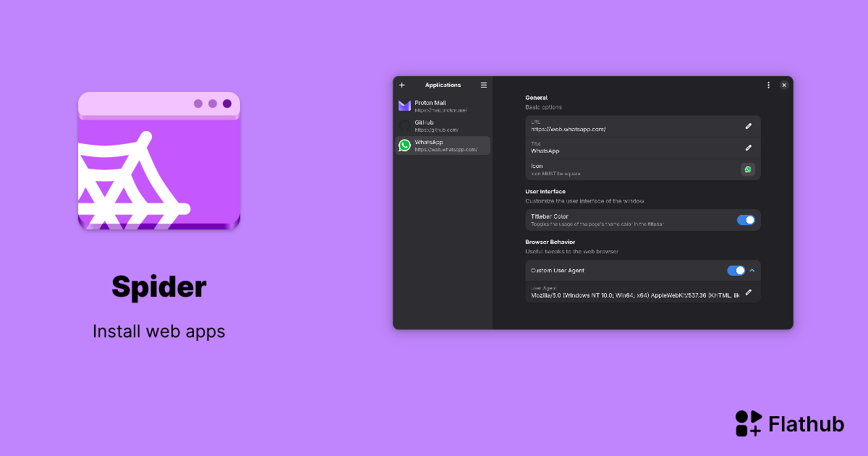Select the Proton Mail app icon
Screen dimensions: 868x456
404,106
